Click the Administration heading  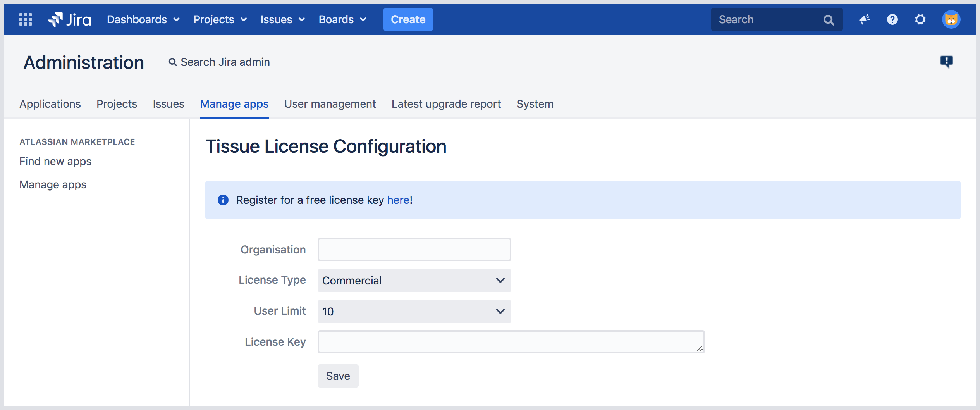84,62
